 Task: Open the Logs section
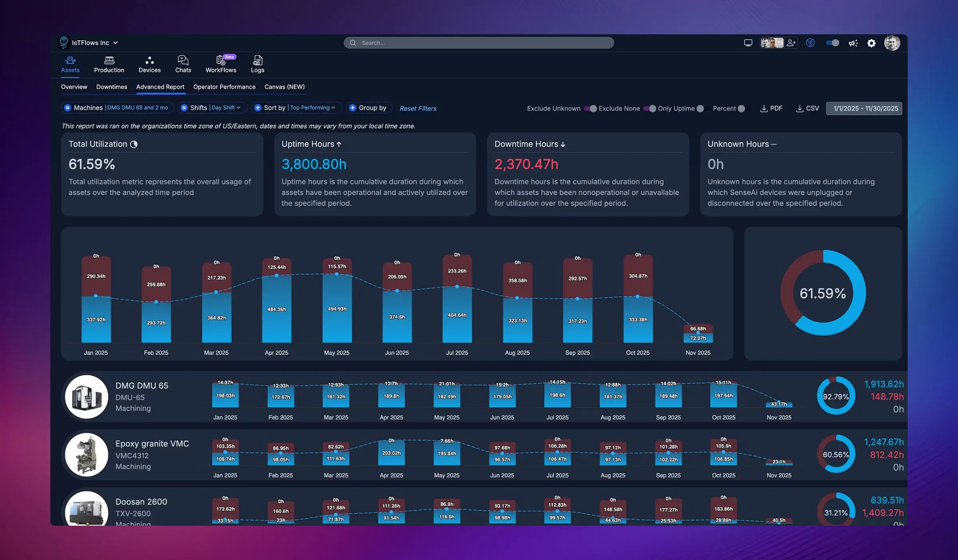pyautogui.click(x=257, y=64)
